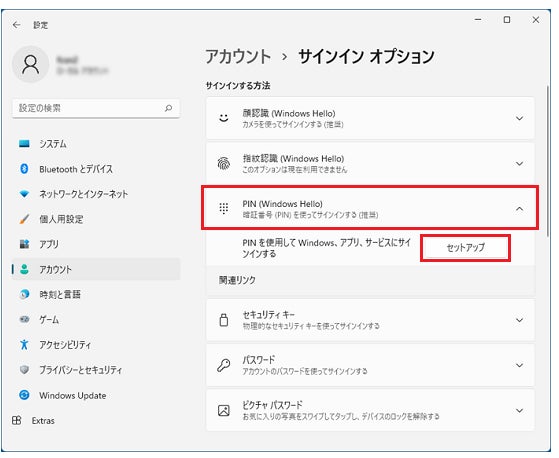Viewport: 559px width, 458px height.
Task: Click the face recognition smiley icon
Action: [224, 118]
